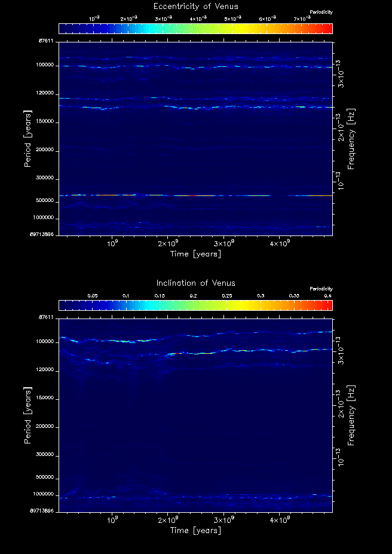Click the 3×10⁹ time tick under the eccentricity plot
The width and height of the screenshot is (392, 554).
click(x=223, y=244)
